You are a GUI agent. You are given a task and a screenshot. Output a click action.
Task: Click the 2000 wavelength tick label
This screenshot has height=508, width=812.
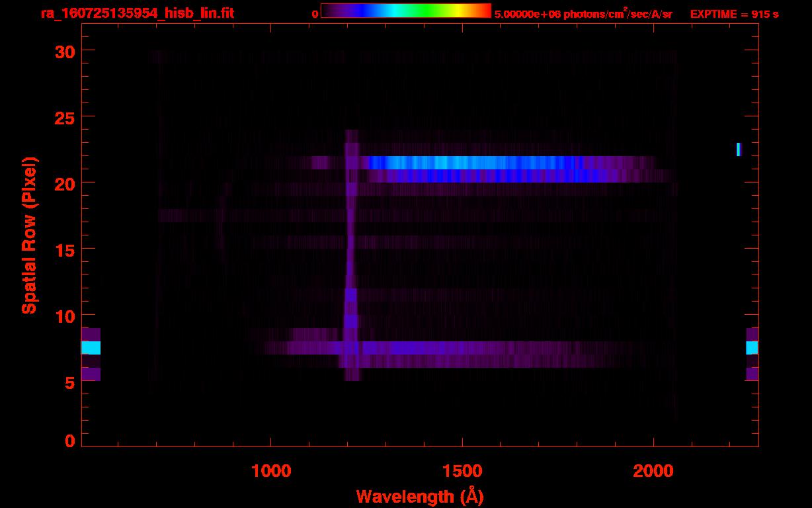tap(653, 471)
